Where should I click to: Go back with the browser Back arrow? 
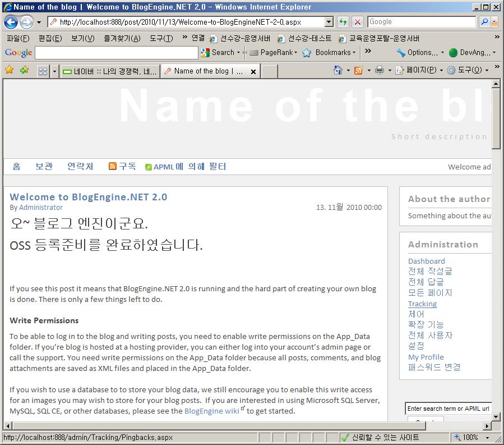11,22
